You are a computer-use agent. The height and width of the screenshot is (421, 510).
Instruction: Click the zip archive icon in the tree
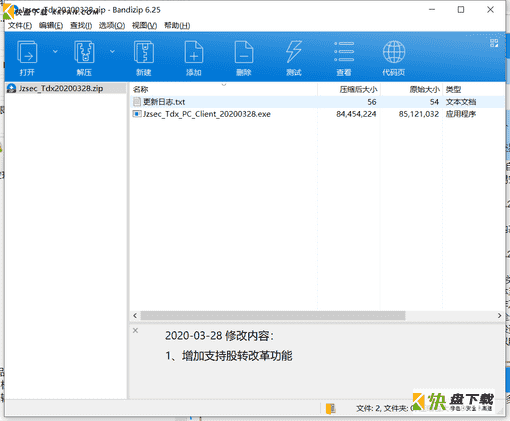12,88
